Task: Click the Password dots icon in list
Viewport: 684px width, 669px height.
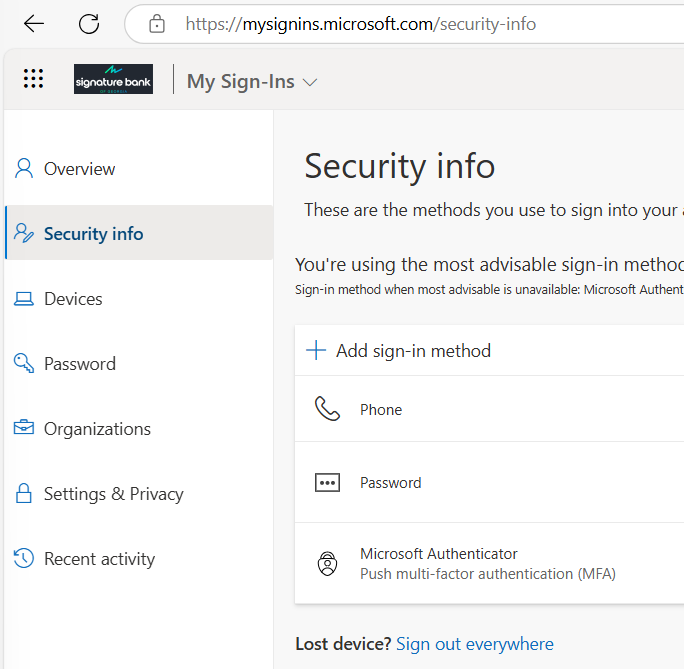Action: click(x=327, y=483)
